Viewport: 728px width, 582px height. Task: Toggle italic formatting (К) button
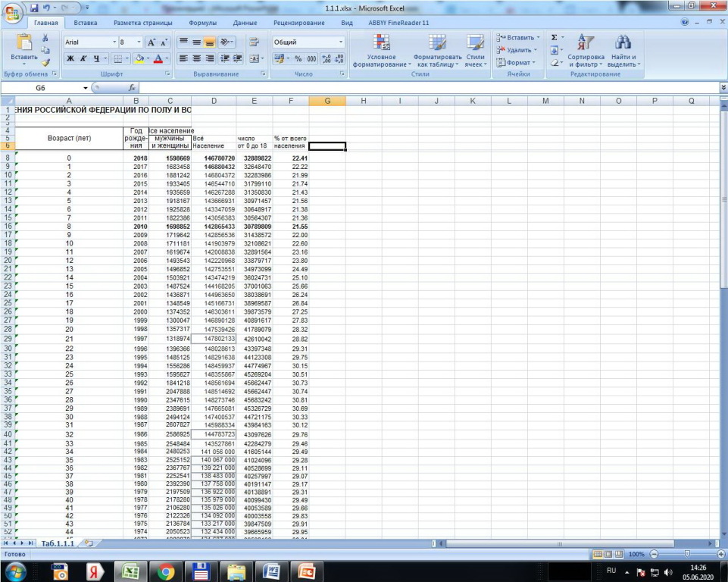pyautogui.click(x=82, y=58)
